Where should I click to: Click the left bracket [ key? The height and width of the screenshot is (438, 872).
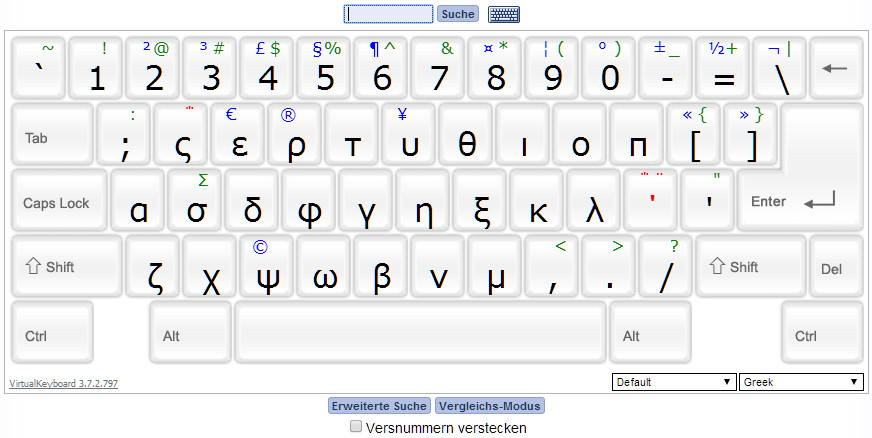tap(693, 135)
